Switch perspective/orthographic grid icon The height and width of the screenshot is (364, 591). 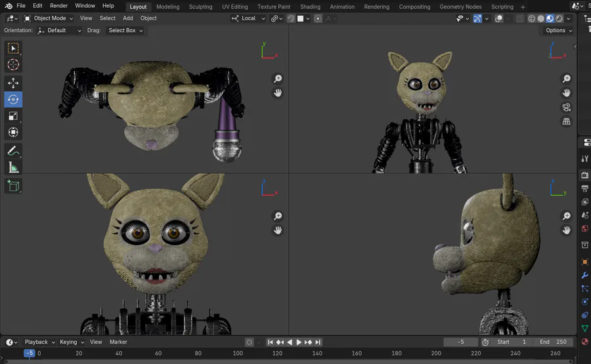click(x=567, y=121)
